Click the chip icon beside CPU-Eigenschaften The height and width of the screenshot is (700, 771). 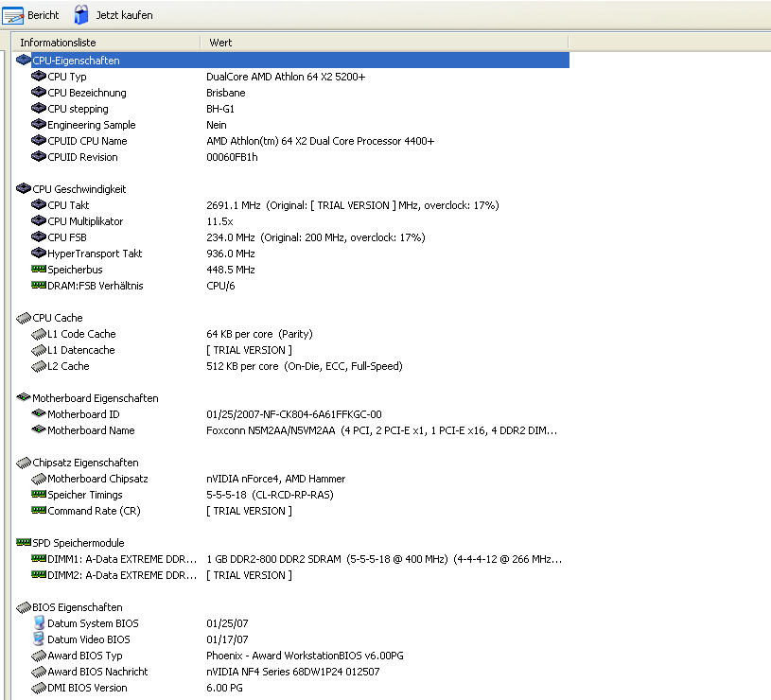[24, 60]
